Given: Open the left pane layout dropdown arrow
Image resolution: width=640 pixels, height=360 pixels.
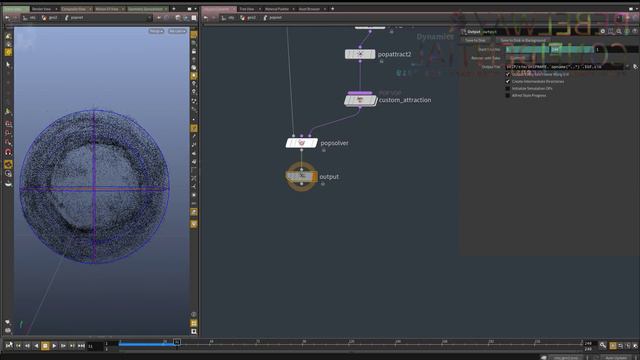Looking at the screenshot, I should pos(195,9).
